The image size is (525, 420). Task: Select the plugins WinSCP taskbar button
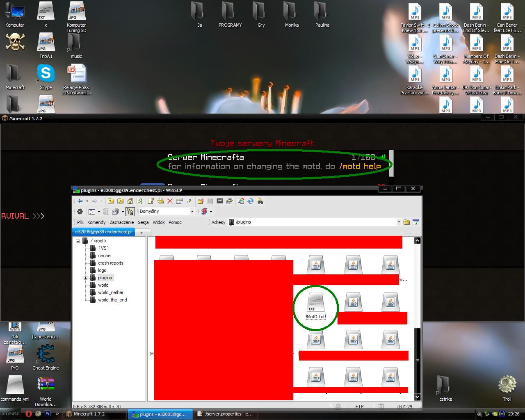coord(161,414)
